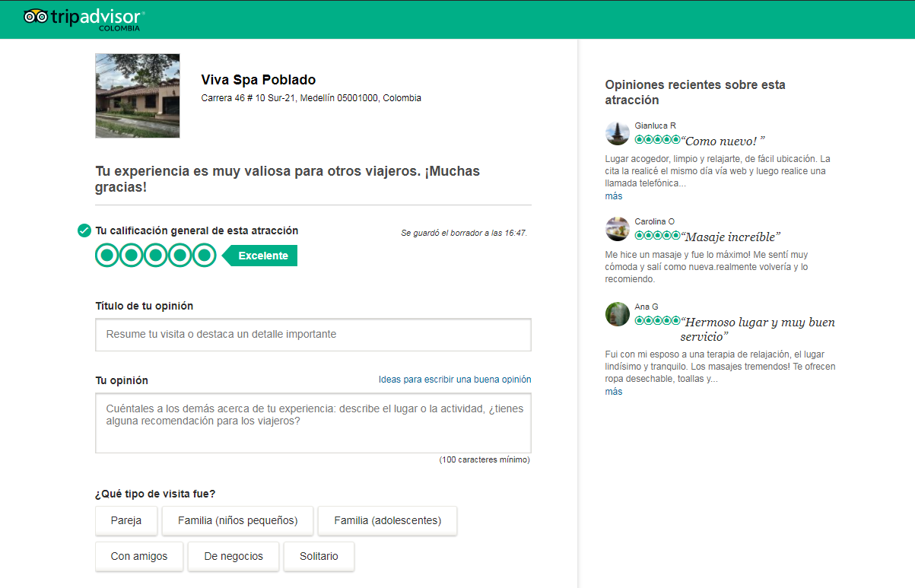The width and height of the screenshot is (915, 588).
Task: Select the fifth rating bubble
Action: [204, 256]
